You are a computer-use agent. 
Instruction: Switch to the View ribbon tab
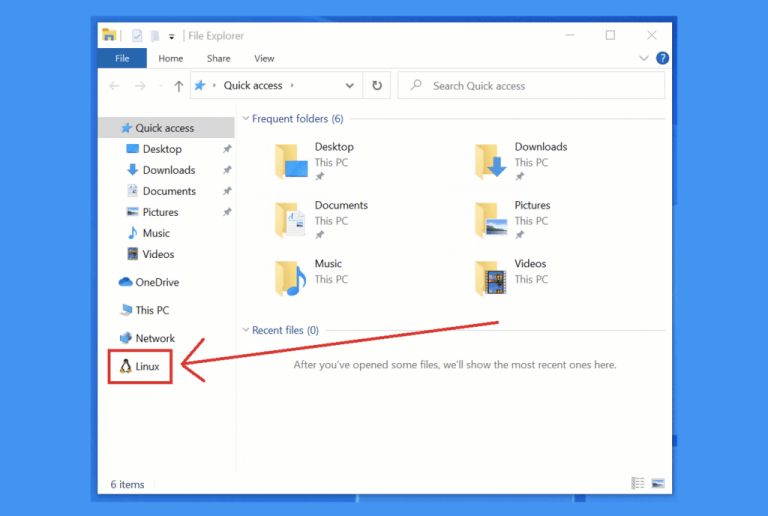264,58
